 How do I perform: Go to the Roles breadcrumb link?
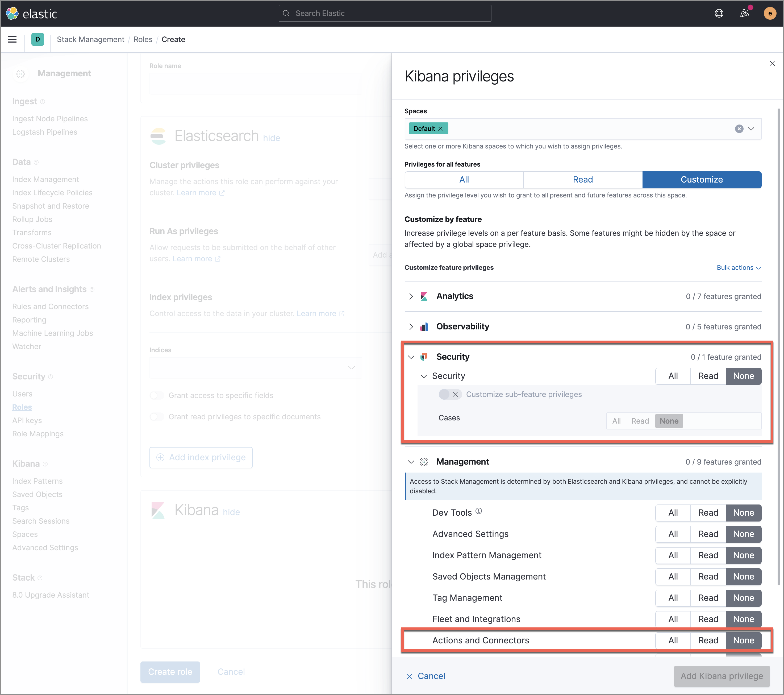click(x=143, y=39)
